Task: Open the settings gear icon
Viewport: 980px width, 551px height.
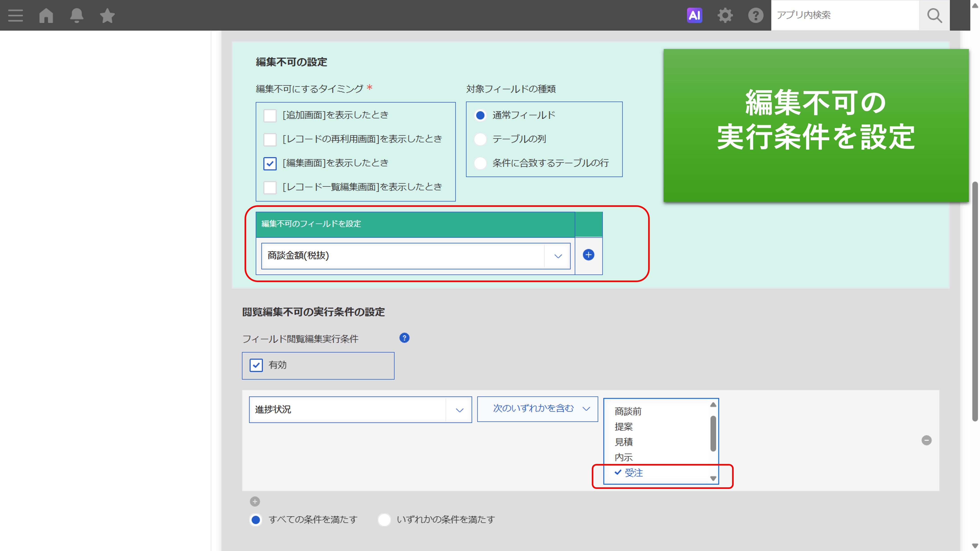Action: [x=725, y=16]
